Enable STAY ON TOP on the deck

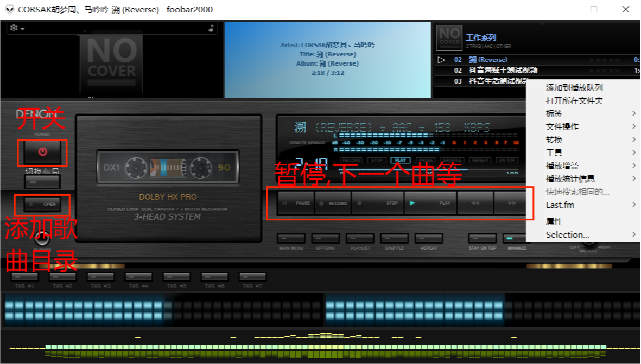pyautogui.click(x=483, y=238)
